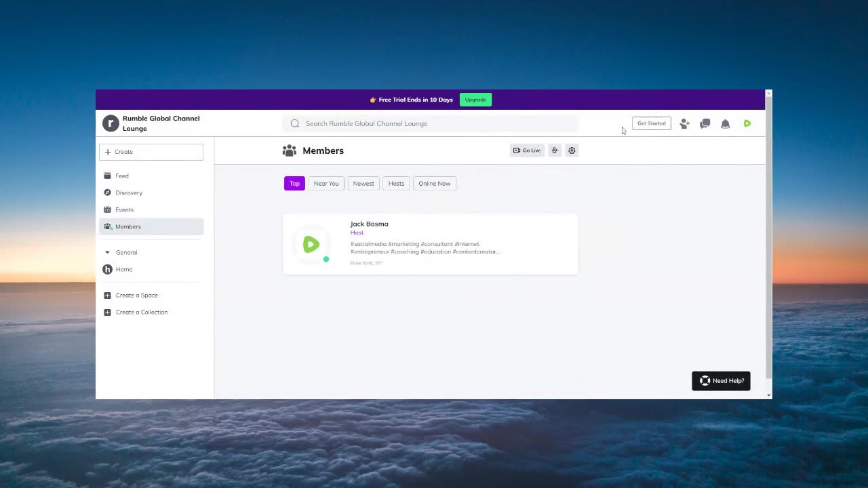Click the plus icon beside Create a Collection
This screenshot has width=868, height=488.
pos(107,312)
